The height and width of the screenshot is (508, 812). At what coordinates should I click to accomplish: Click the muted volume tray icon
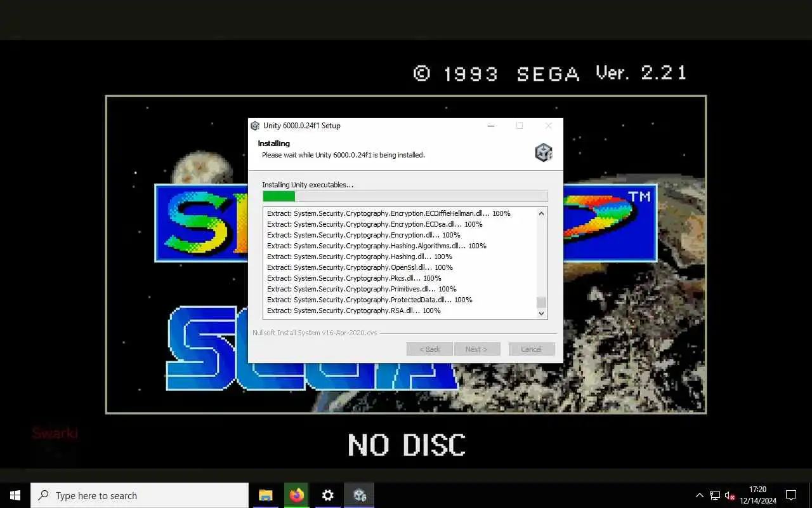tap(730, 495)
